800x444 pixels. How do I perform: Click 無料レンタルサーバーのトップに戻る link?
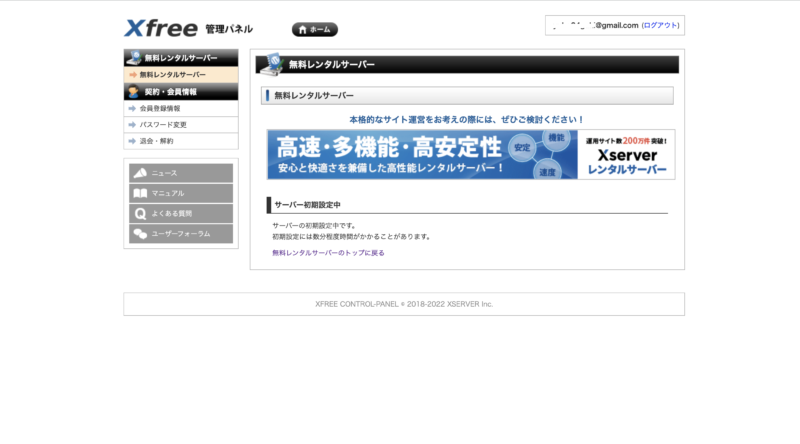click(x=328, y=253)
